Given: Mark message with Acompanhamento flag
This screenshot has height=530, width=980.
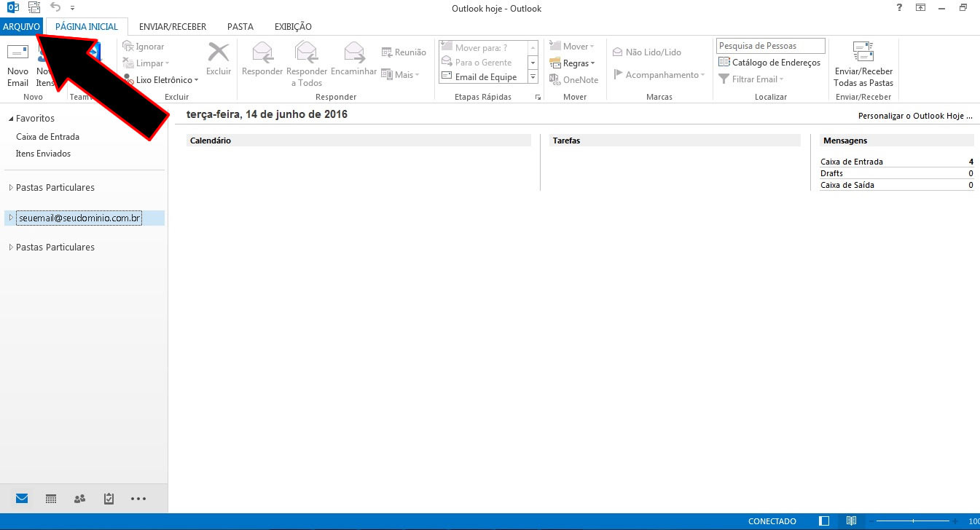Looking at the screenshot, I should point(658,74).
